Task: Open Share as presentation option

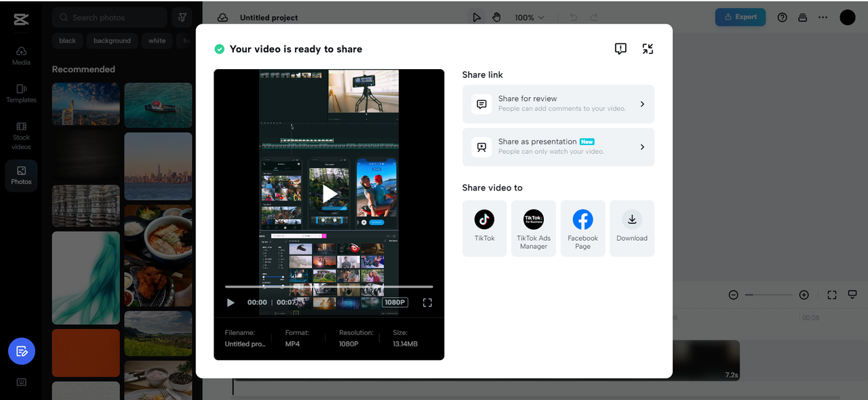Action: pos(558,146)
